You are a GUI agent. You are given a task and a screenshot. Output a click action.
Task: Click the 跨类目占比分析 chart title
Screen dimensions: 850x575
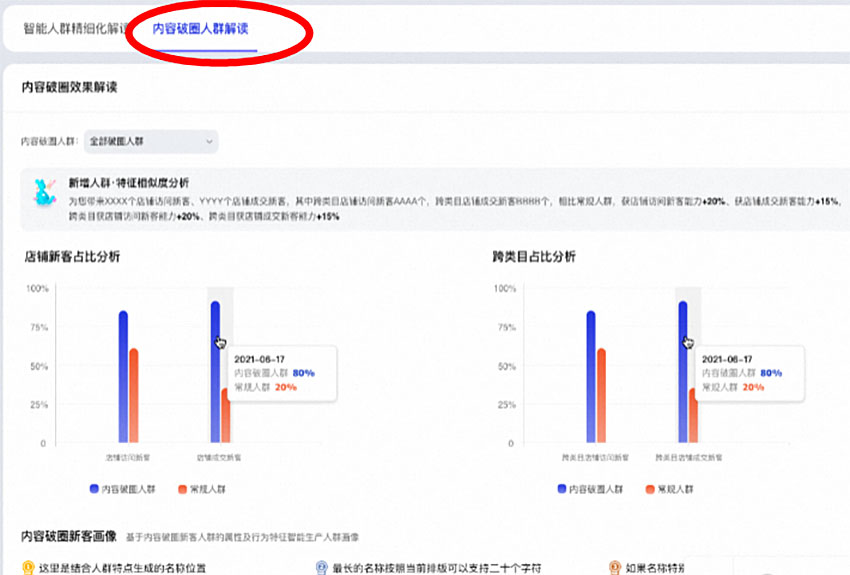(534, 256)
